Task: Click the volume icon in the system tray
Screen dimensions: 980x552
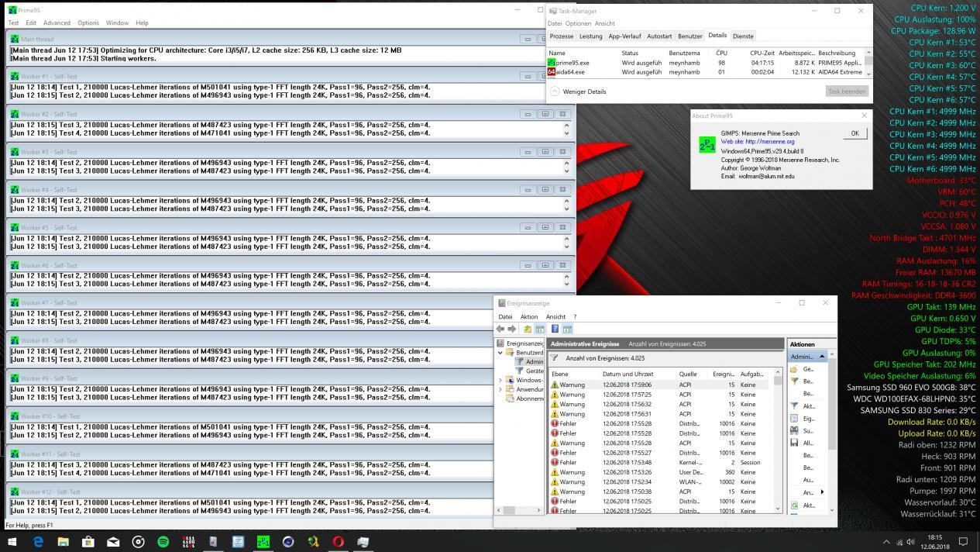Action: pyautogui.click(x=910, y=542)
